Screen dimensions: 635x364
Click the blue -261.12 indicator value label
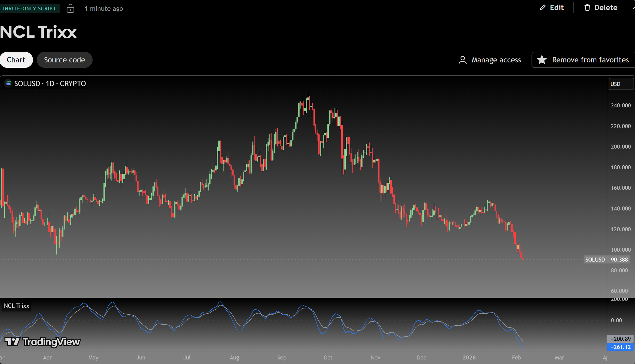click(x=621, y=347)
